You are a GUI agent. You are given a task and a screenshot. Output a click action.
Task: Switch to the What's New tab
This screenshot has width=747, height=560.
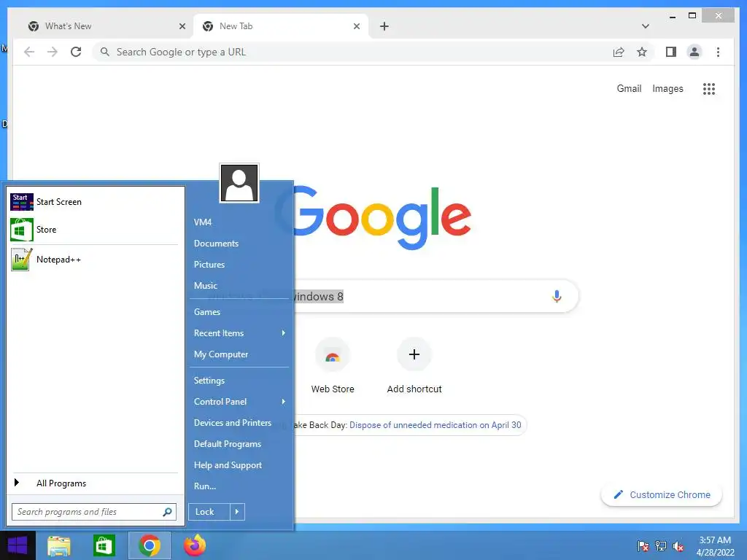click(x=107, y=26)
